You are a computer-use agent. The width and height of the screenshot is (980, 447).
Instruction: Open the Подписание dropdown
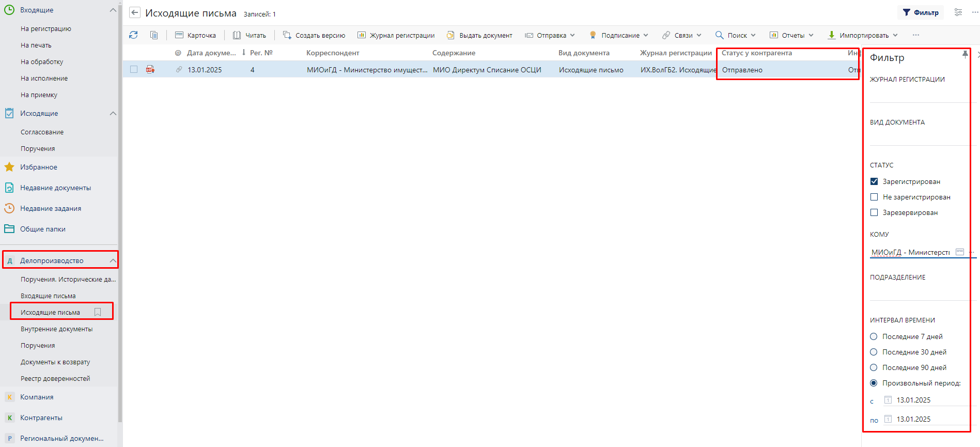coord(619,35)
